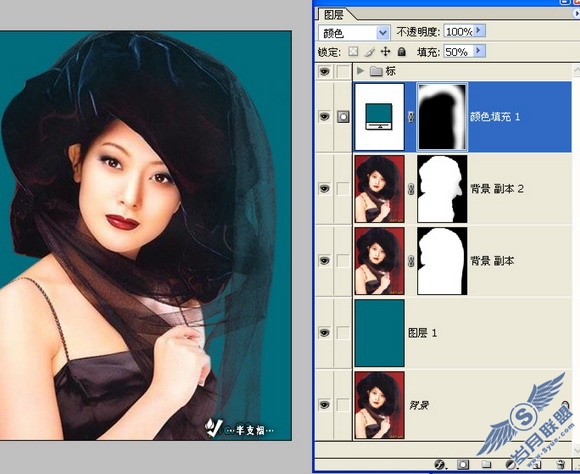Select the 图层 panel tab
The width and height of the screenshot is (580, 474).
[x=334, y=15]
